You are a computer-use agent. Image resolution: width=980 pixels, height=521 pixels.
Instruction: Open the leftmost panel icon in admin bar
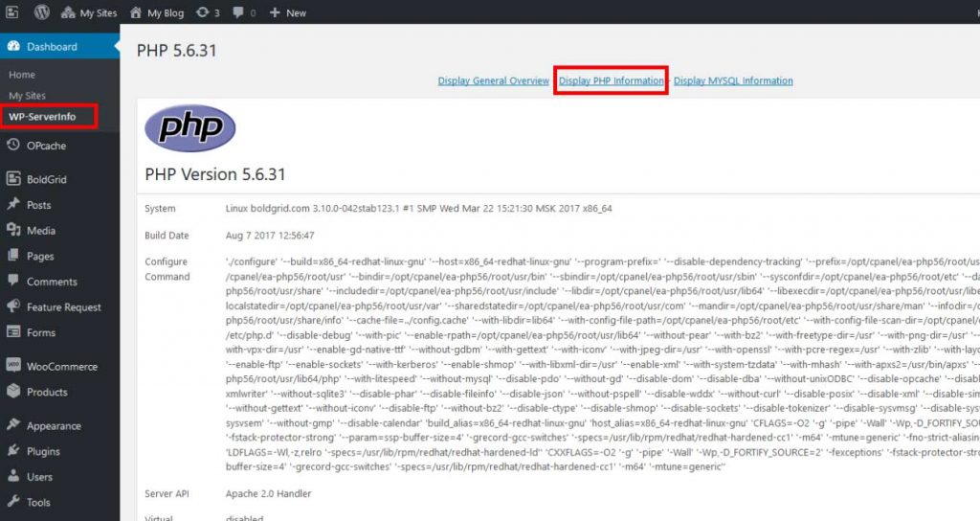coord(11,11)
